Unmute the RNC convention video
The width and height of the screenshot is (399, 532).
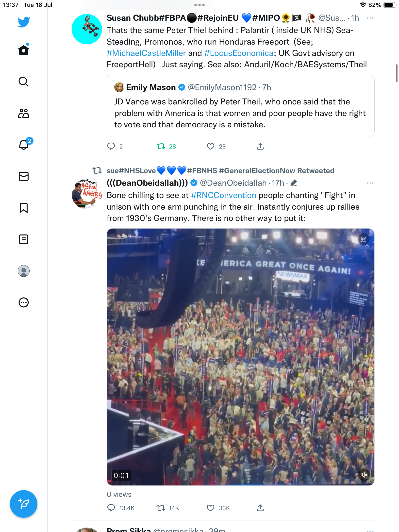364,475
